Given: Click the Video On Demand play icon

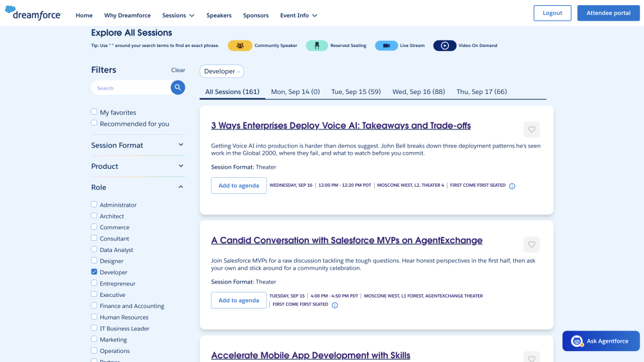Looking at the screenshot, I should [444, 46].
